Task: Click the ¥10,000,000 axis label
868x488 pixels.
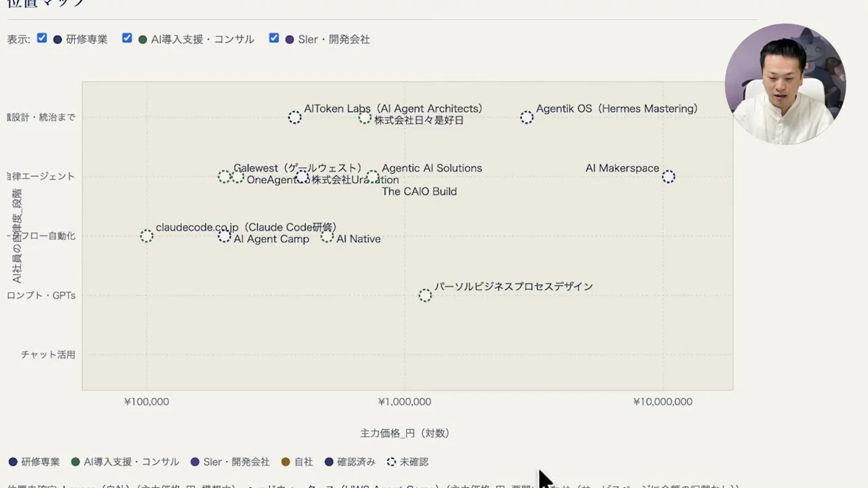Action: point(663,402)
